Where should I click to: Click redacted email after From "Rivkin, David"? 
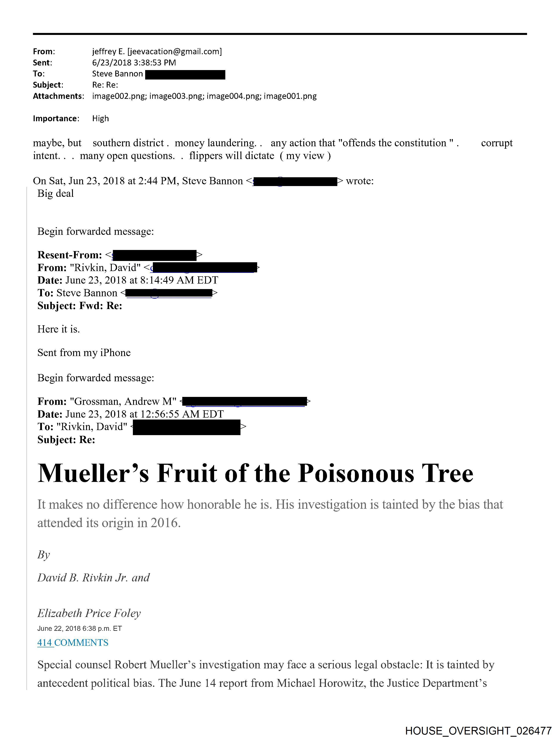(x=204, y=268)
